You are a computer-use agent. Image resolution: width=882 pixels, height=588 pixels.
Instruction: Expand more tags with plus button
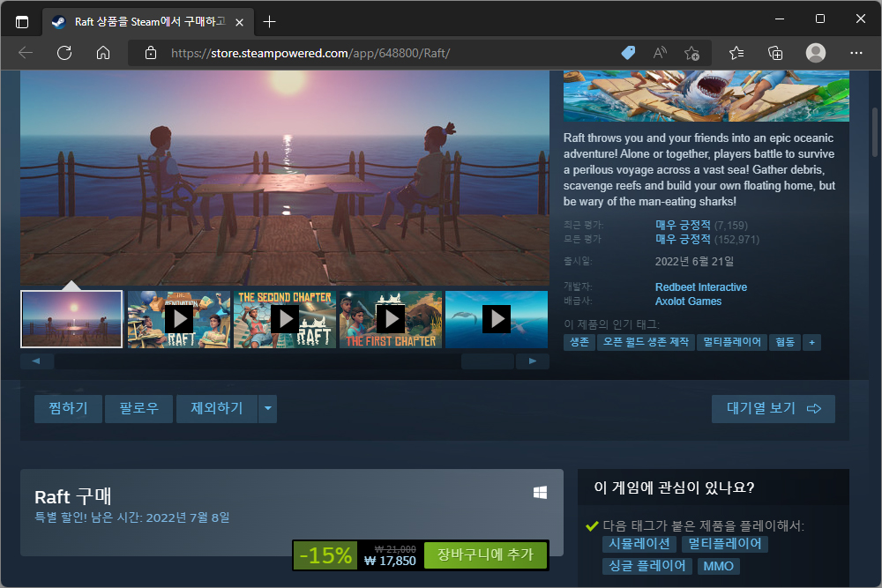coord(811,342)
